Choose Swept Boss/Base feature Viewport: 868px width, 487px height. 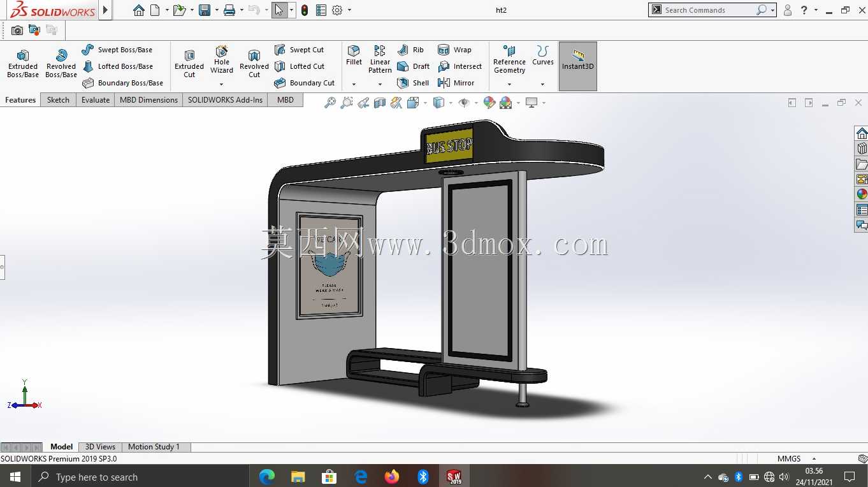pyautogui.click(x=117, y=50)
